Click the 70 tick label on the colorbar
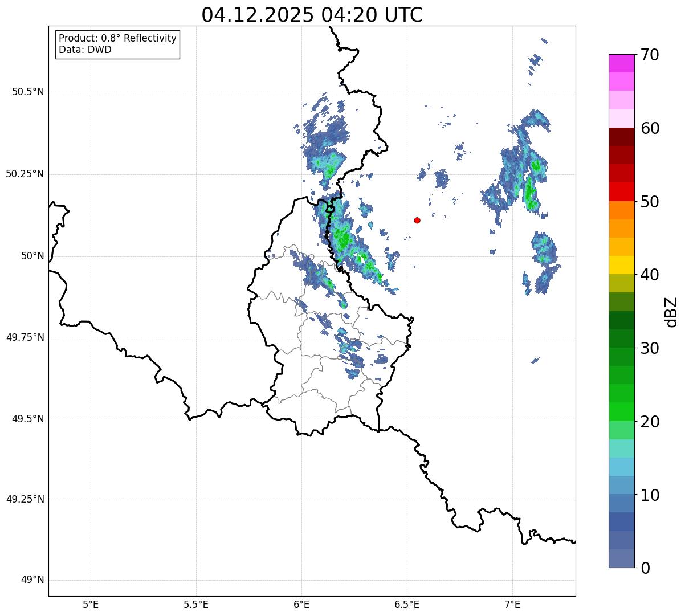 click(650, 55)
